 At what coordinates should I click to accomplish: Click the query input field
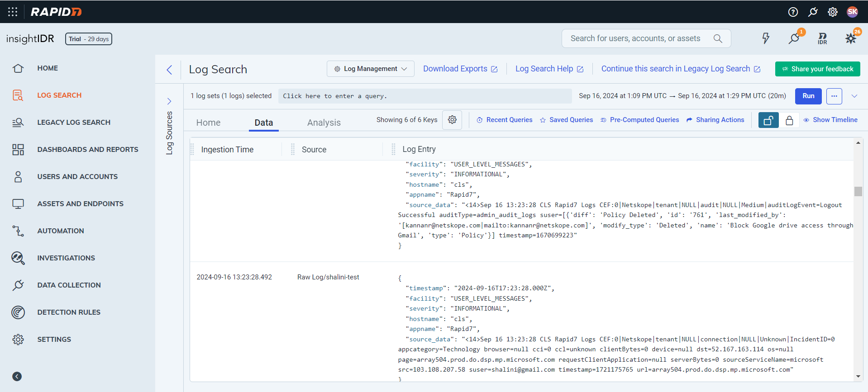[x=425, y=96]
